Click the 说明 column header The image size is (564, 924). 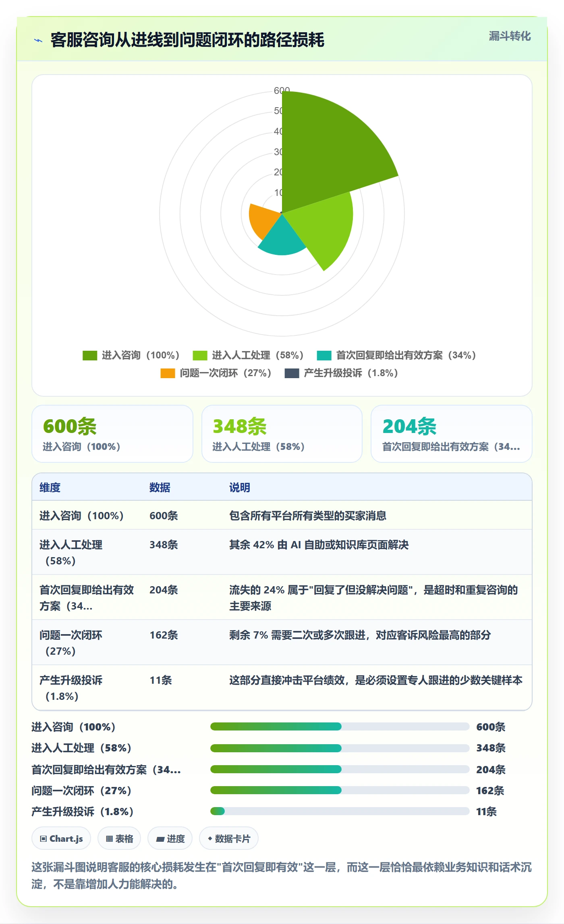[240, 487]
